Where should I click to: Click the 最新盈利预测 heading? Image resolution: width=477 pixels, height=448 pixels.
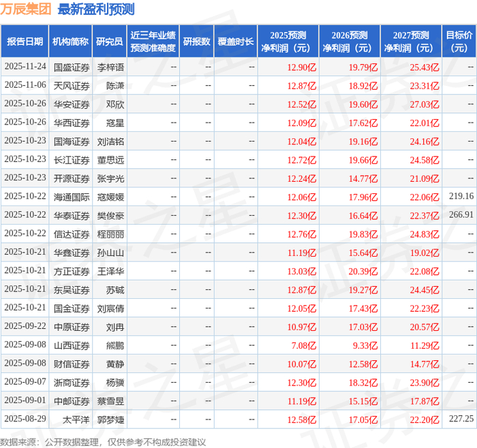click(96, 9)
